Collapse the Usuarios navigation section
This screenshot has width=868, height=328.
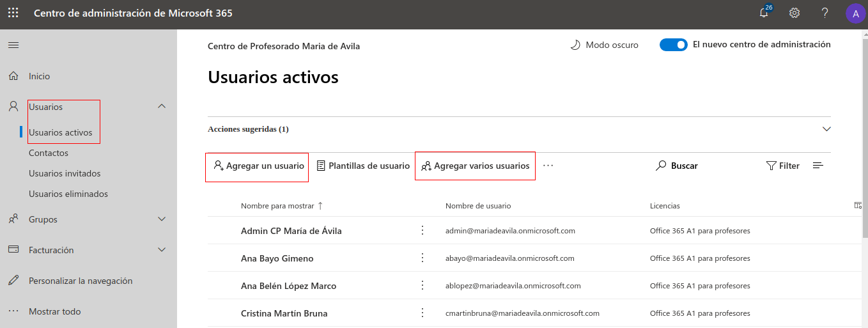[162, 107]
